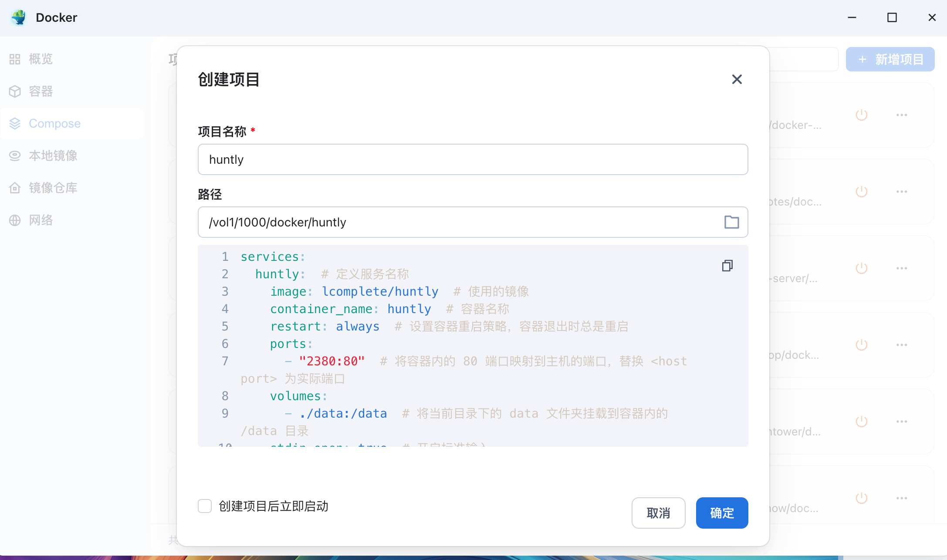Click power icon for tower/d... project

coord(861,422)
